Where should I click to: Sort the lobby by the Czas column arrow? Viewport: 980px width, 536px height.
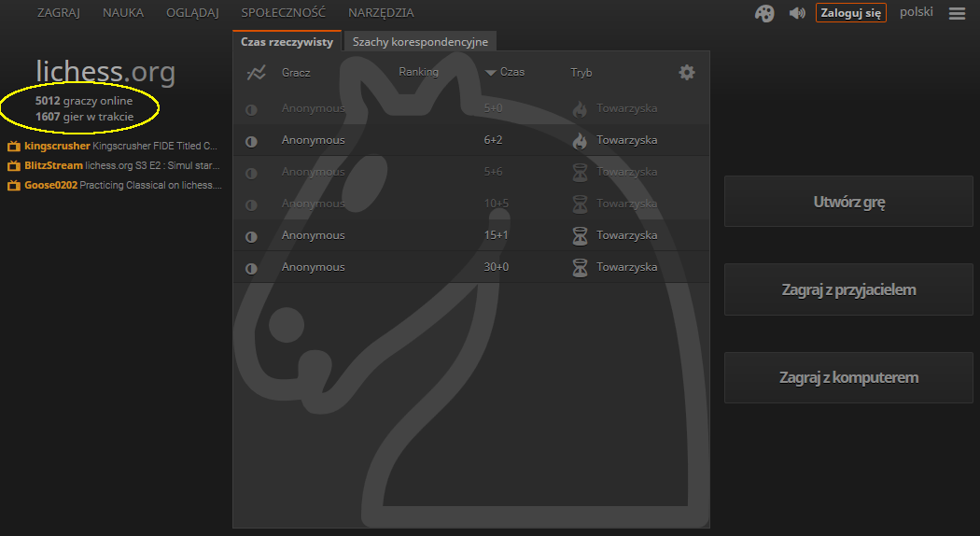[x=491, y=73]
